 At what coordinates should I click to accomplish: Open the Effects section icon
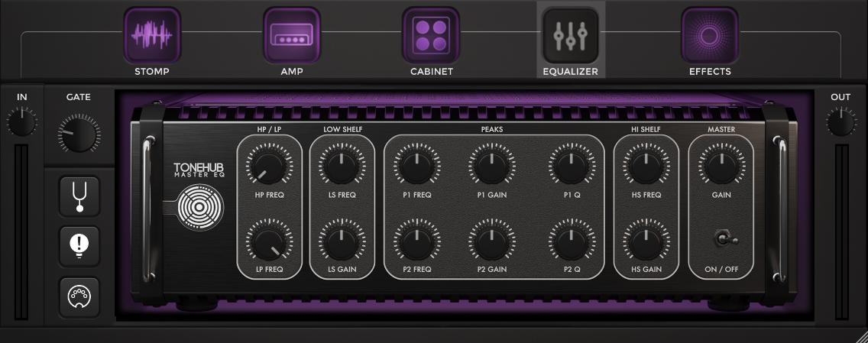coord(709,35)
